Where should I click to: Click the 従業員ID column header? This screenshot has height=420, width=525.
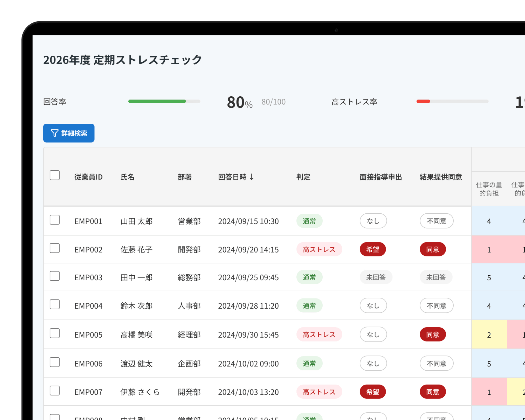88,177
